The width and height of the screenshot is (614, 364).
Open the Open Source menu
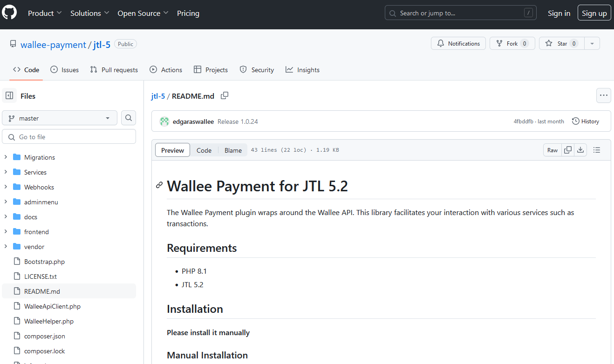pos(143,13)
